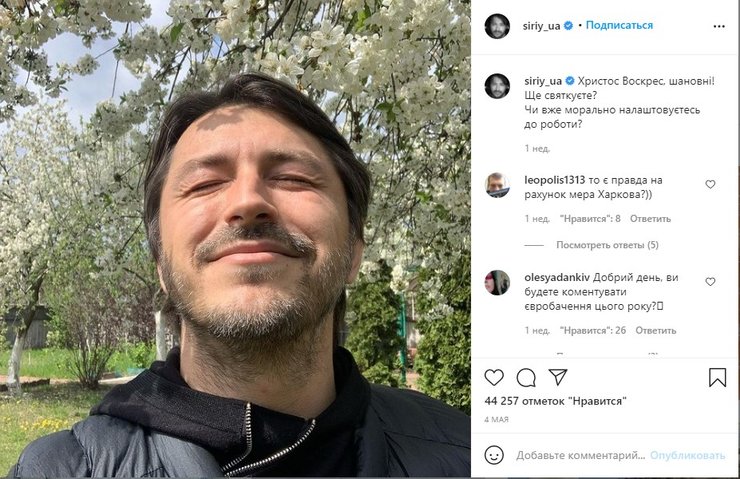Click the selfie photo of the post

click(x=236, y=240)
